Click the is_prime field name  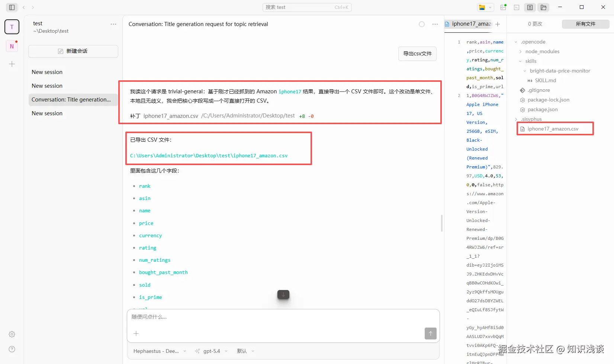(x=150, y=297)
